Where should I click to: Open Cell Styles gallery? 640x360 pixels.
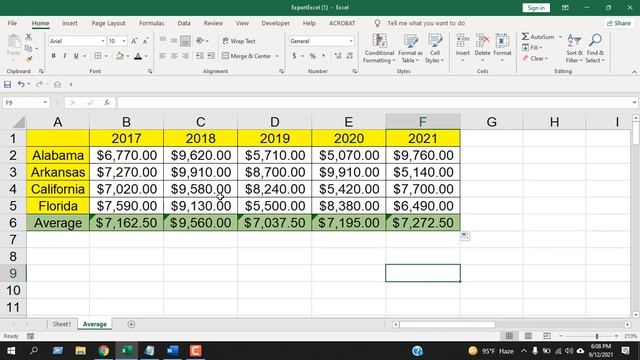[435, 49]
